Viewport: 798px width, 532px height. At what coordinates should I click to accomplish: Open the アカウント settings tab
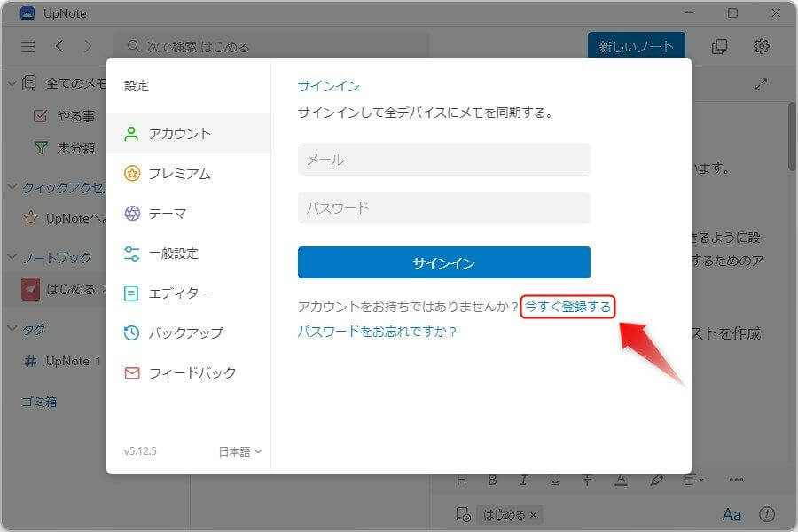click(x=188, y=133)
